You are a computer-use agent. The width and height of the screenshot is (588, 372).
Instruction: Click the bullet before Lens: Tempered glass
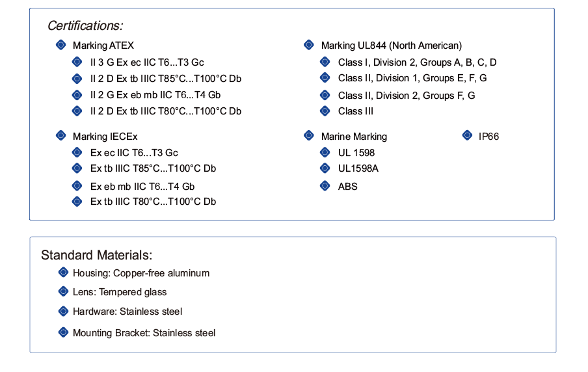coord(63,291)
